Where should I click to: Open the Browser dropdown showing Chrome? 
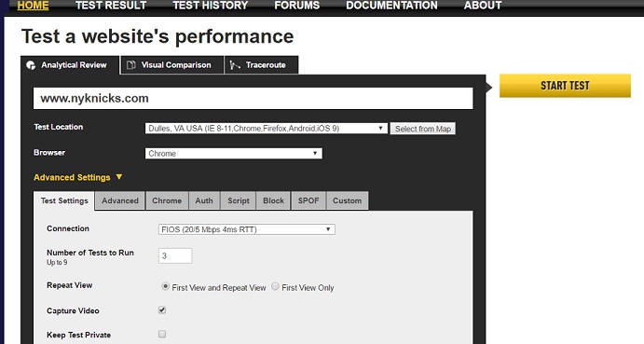click(233, 153)
